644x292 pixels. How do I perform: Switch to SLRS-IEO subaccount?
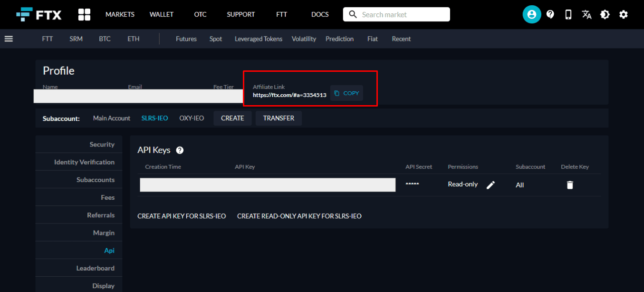coord(154,118)
